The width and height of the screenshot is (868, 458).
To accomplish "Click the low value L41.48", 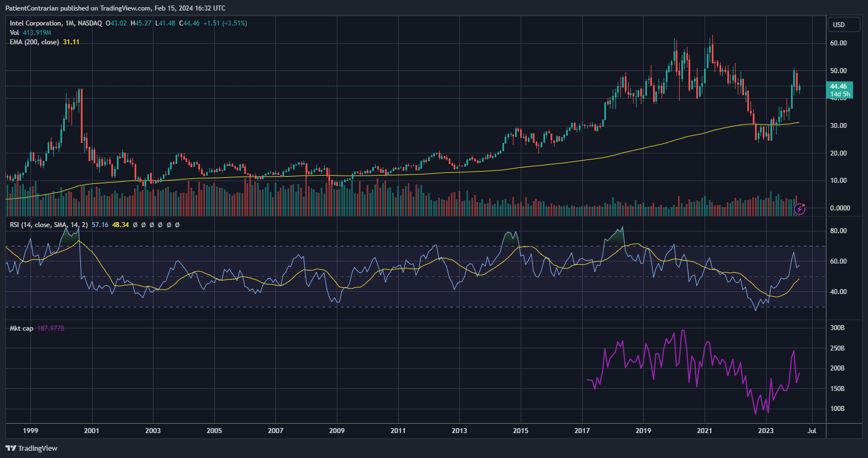I will [x=165, y=23].
